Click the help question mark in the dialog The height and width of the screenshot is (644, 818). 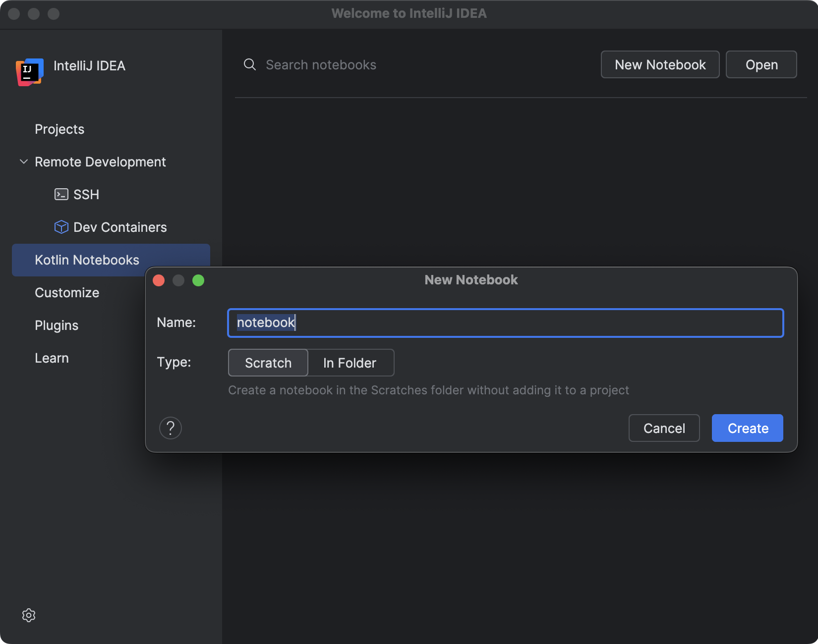point(171,428)
